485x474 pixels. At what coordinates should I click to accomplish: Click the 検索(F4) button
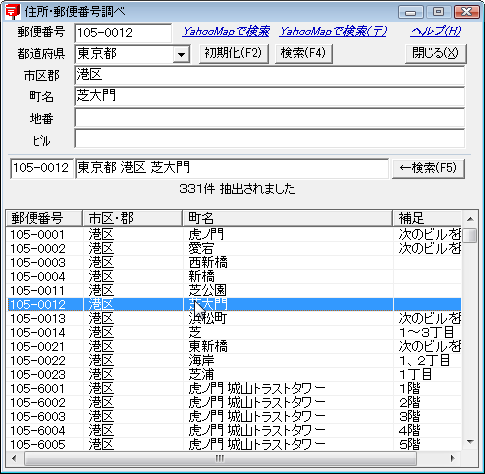pyautogui.click(x=303, y=53)
